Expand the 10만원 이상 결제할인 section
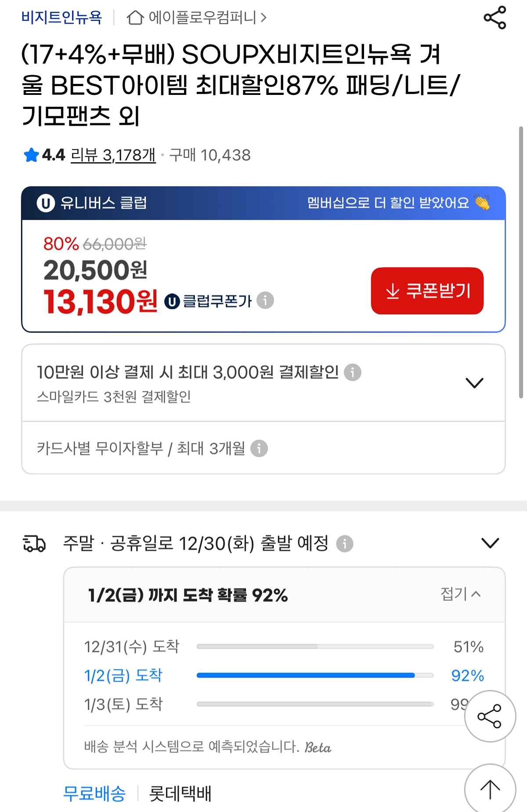The height and width of the screenshot is (812, 527). point(474,383)
